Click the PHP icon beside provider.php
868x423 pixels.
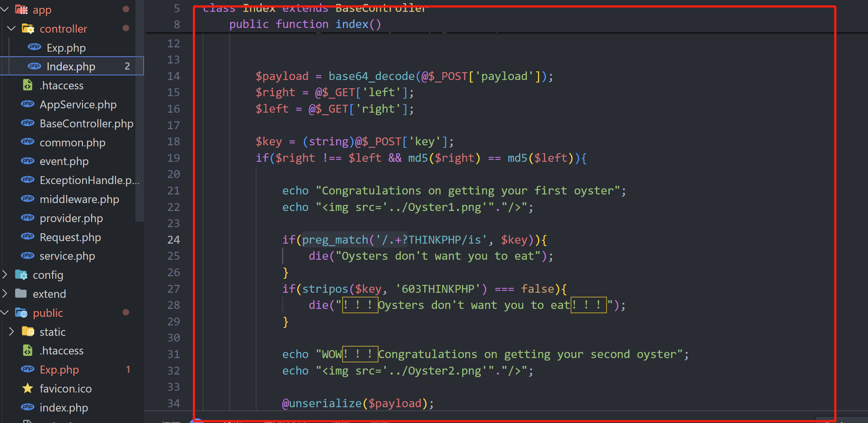click(28, 218)
